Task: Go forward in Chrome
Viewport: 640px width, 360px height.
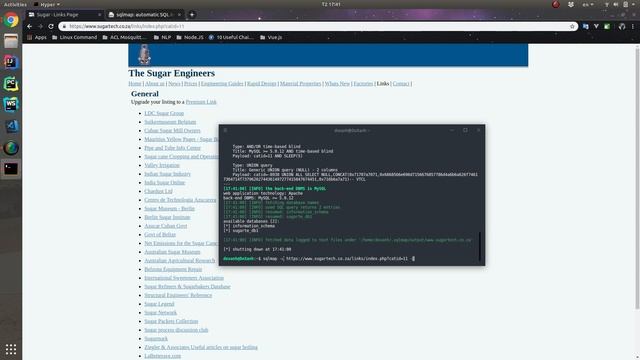Action: 40,26
